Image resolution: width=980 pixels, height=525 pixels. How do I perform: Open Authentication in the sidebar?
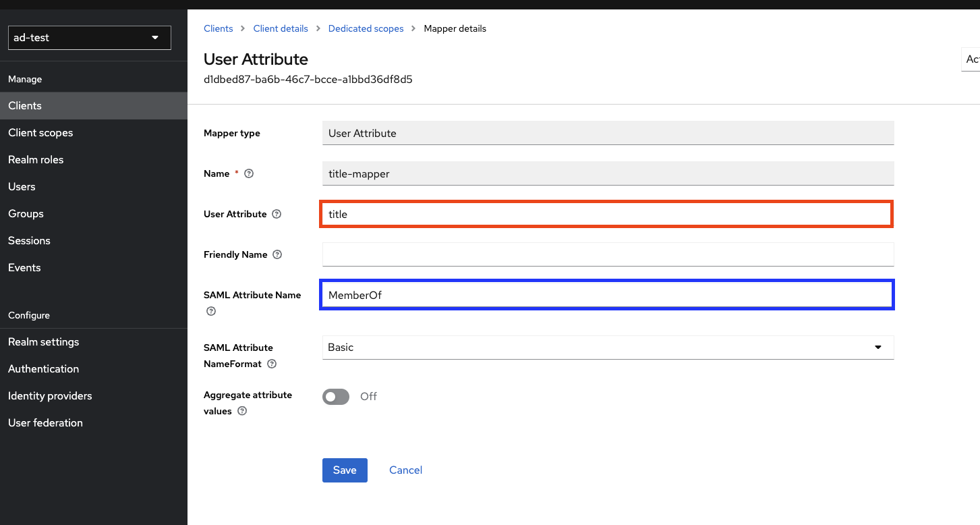94,369
